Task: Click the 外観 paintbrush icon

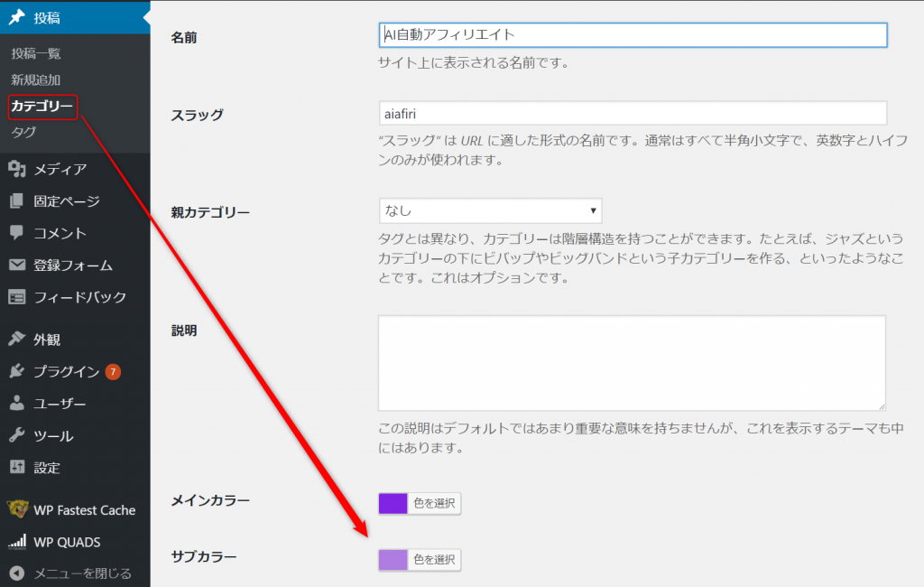Action: point(16,340)
